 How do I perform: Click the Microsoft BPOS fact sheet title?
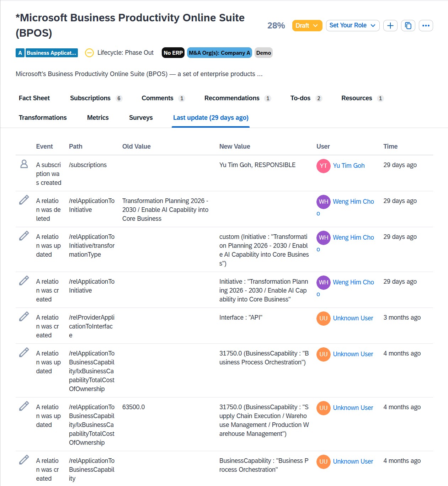[130, 25]
